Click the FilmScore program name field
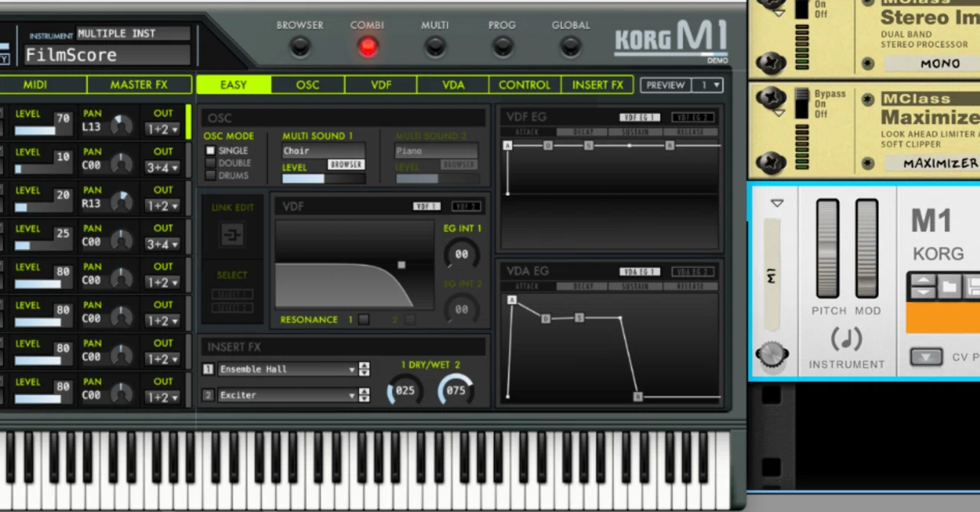This screenshot has width=980, height=512. (107, 55)
